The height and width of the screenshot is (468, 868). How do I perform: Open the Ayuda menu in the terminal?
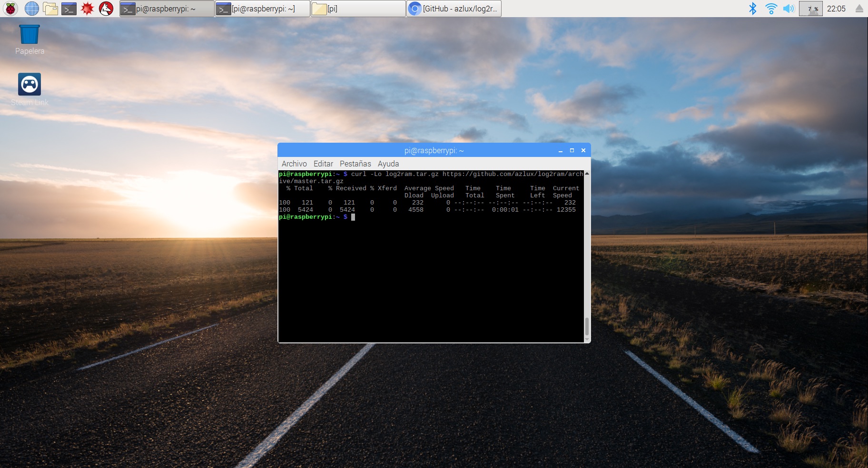(x=388, y=164)
